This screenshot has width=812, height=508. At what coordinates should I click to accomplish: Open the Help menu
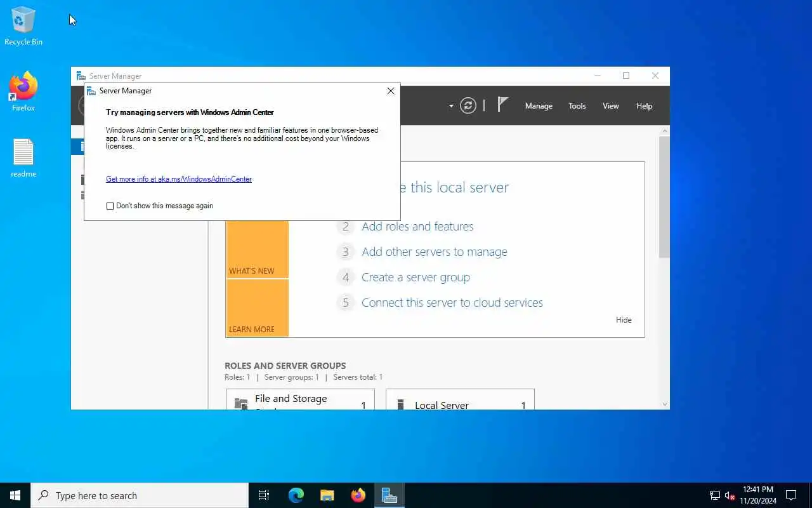click(x=645, y=106)
